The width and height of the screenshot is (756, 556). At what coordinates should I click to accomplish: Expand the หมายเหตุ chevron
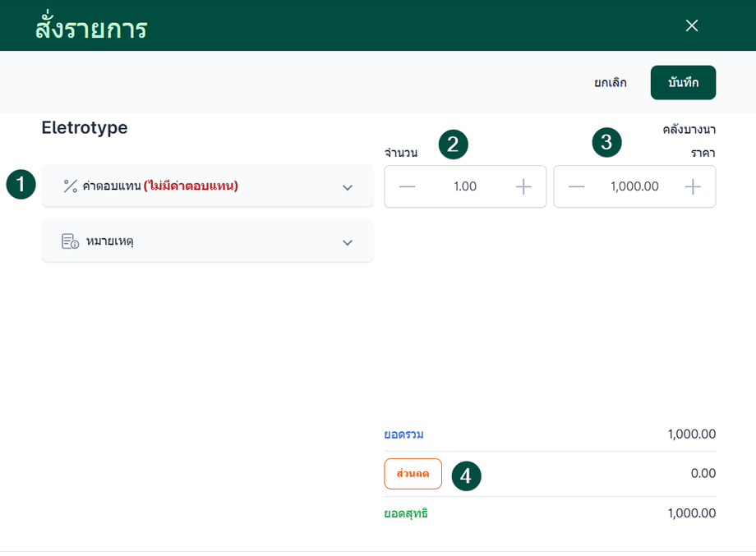tap(348, 242)
